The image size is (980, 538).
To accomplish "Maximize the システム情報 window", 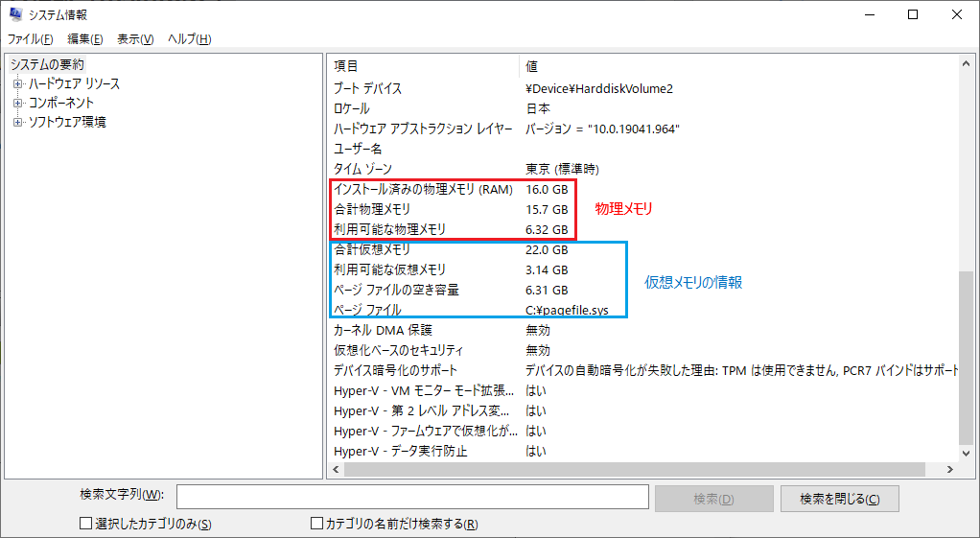I will [913, 14].
